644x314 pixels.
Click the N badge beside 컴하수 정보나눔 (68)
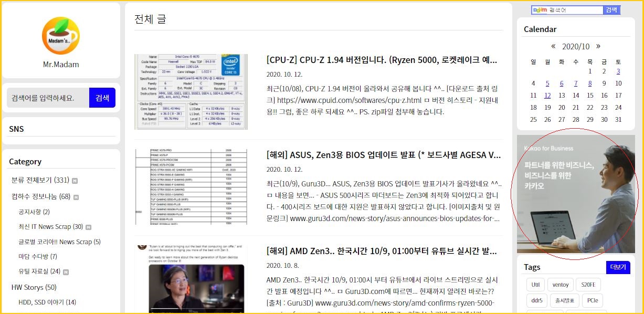tap(77, 197)
